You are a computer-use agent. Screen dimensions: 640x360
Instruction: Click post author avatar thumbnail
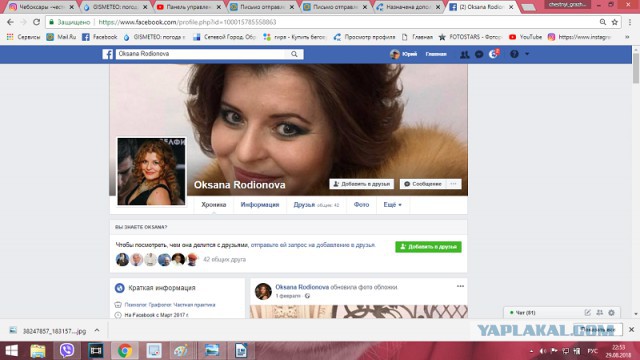click(263, 291)
